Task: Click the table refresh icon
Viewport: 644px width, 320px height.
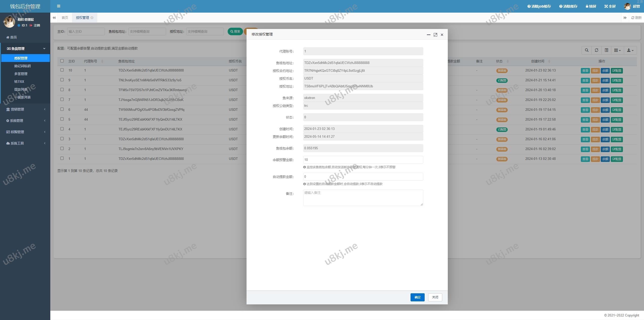Action: pyautogui.click(x=596, y=50)
